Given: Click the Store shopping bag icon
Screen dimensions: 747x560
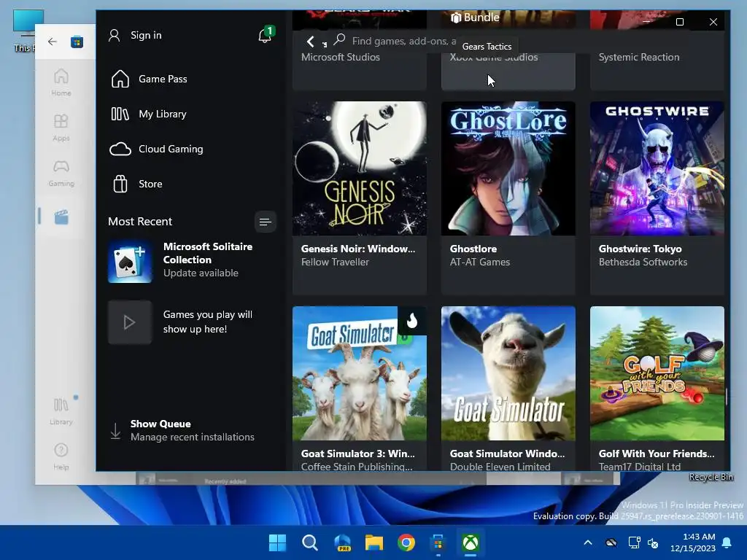Looking at the screenshot, I should coord(120,184).
